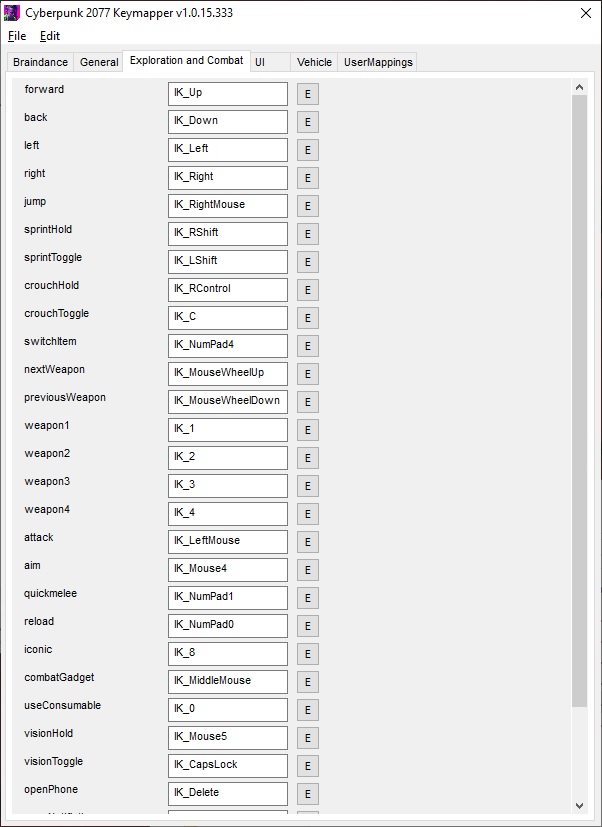Open the File menu
The width and height of the screenshot is (602, 827).
17,36
